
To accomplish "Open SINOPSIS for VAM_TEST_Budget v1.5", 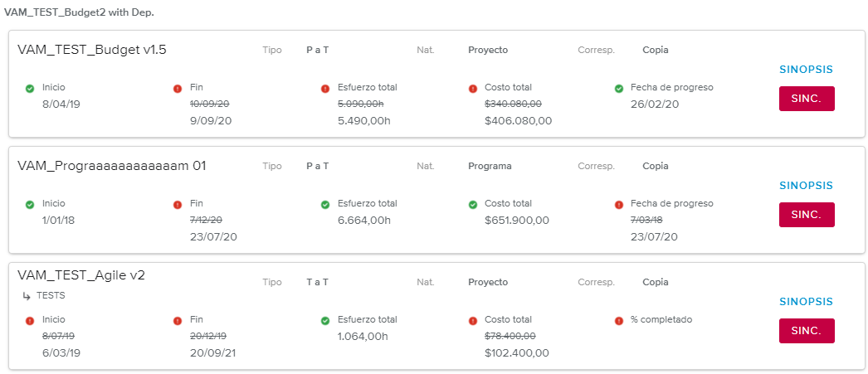I will (805, 70).
